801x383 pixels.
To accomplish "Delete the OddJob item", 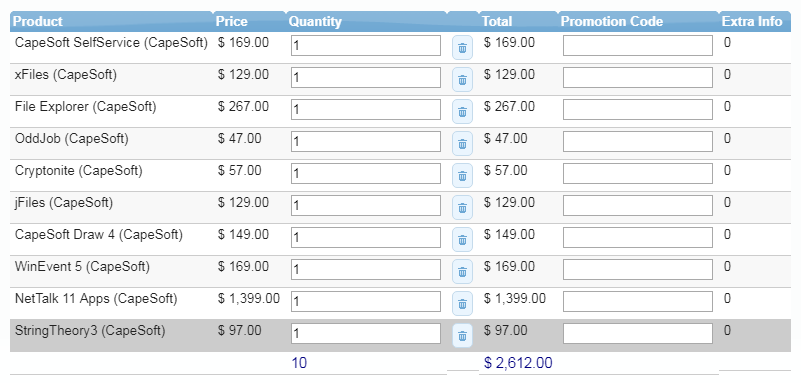I will point(462,144).
